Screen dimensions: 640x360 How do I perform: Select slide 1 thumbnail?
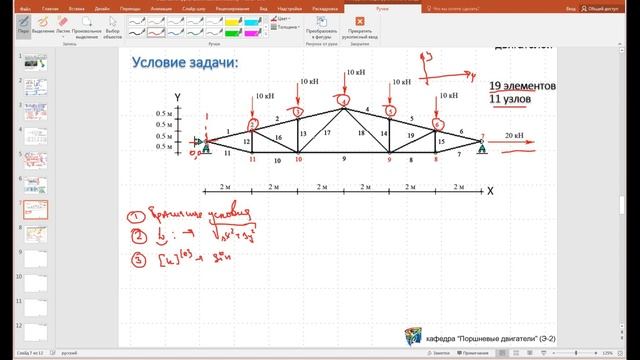point(36,63)
